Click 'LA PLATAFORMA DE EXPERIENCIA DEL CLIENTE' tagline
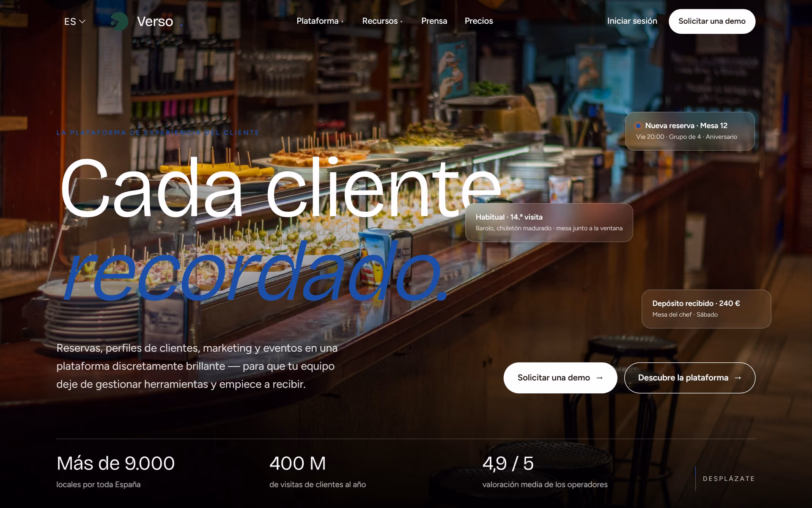This screenshot has width=812, height=508. click(x=158, y=133)
